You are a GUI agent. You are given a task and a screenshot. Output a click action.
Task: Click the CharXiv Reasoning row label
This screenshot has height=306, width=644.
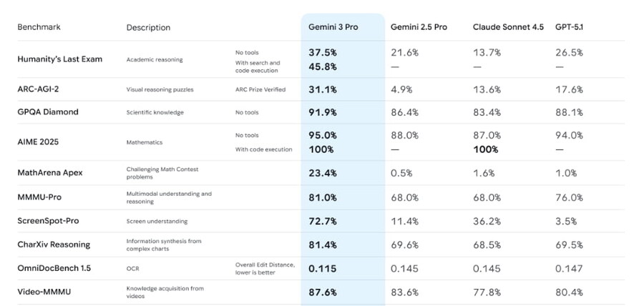[54, 245]
